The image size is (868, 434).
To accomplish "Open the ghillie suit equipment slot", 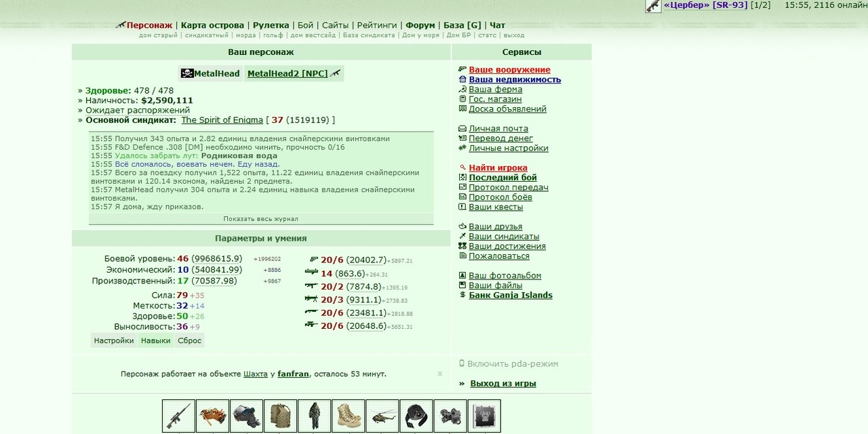I will (315, 416).
